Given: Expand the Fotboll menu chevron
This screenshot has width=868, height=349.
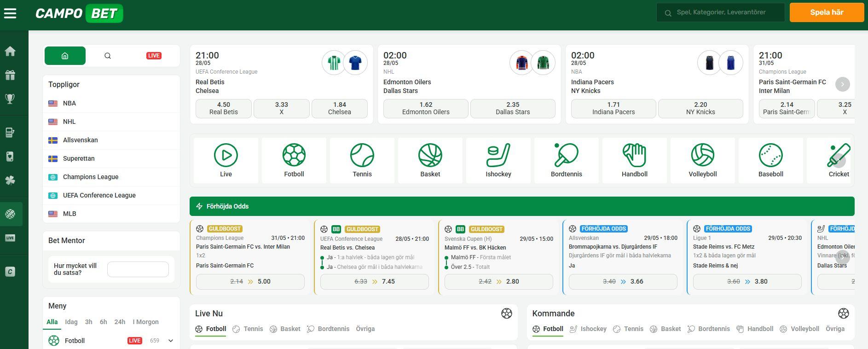Looking at the screenshot, I should coord(171,341).
